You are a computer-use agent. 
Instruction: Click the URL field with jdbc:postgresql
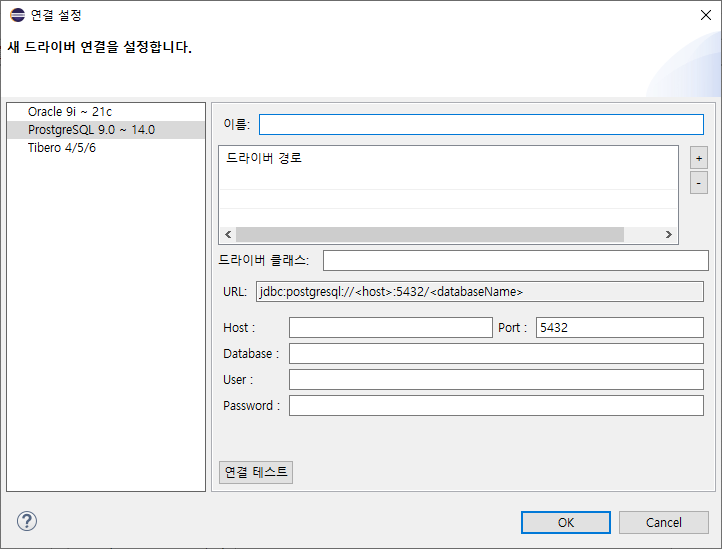pyautogui.click(x=480, y=292)
